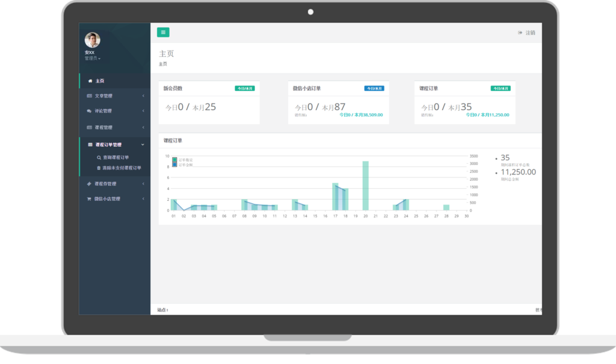Click the 微信小店管理 shopping cart icon
Viewport: 616px width, 364px height.
(89, 199)
